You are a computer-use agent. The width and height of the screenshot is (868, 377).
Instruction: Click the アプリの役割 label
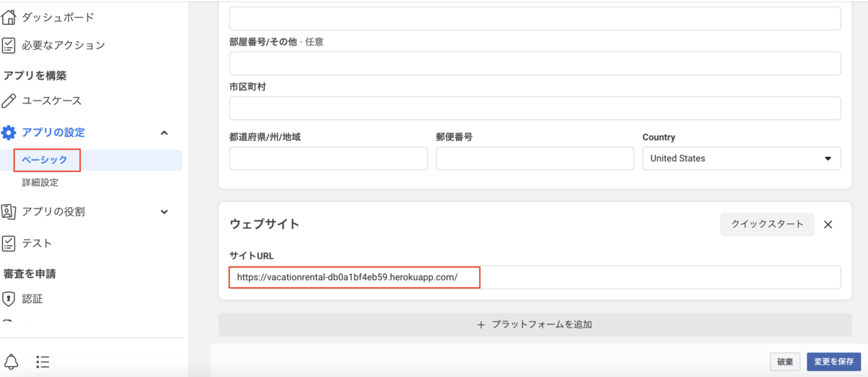tap(54, 212)
